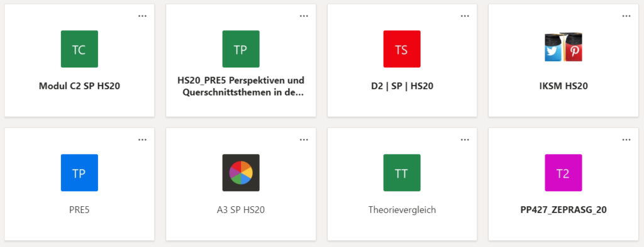
Task: Open the Modul C2 SP HS20 team title
Action: point(79,86)
